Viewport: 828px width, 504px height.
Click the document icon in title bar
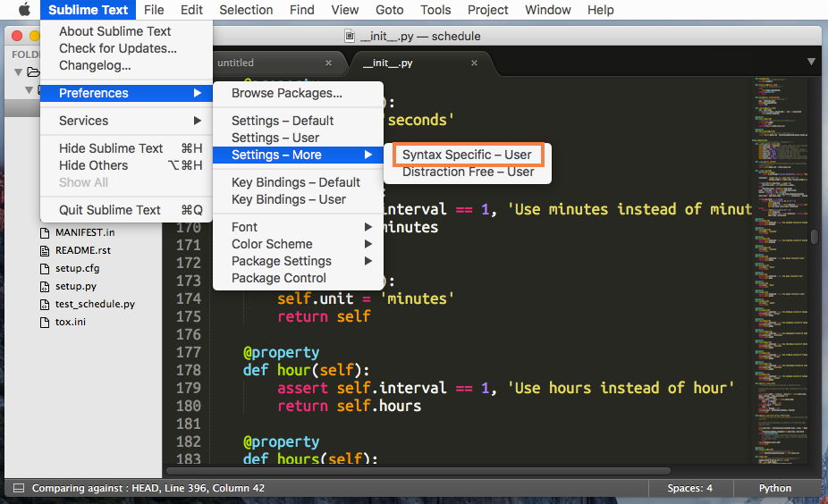(x=350, y=36)
